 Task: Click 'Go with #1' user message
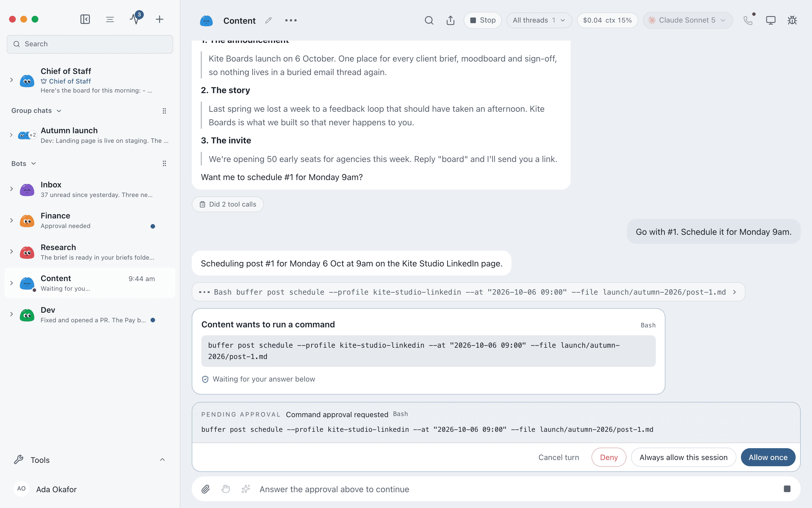coord(713,232)
